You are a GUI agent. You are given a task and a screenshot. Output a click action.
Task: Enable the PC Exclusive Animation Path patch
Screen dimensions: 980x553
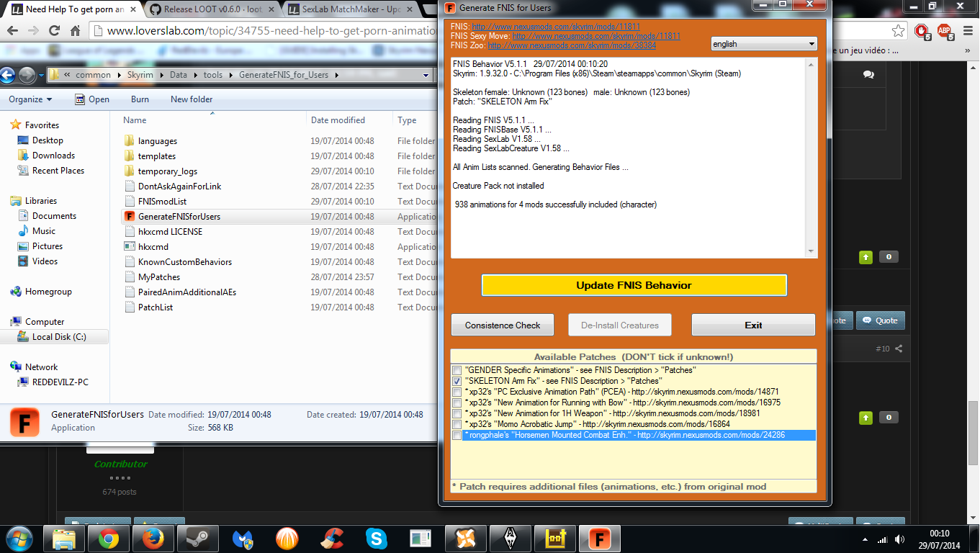(457, 392)
